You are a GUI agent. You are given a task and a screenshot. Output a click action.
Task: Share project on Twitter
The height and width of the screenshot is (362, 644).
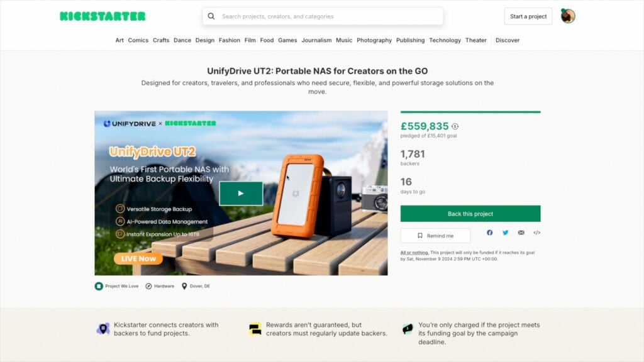click(x=505, y=233)
